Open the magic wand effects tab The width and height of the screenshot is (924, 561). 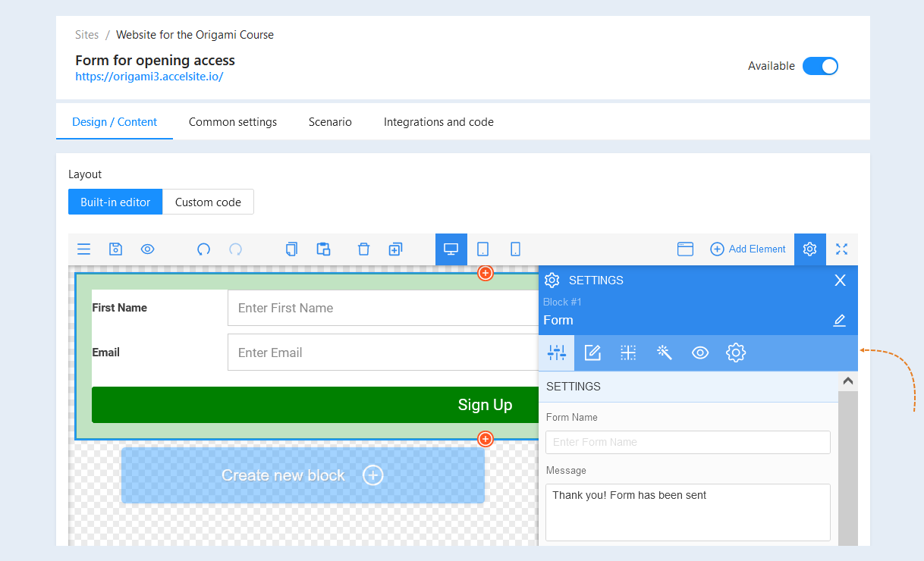coord(665,353)
